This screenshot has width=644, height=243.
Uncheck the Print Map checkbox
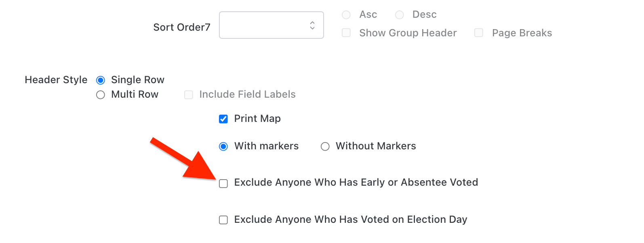pos(223,119)
